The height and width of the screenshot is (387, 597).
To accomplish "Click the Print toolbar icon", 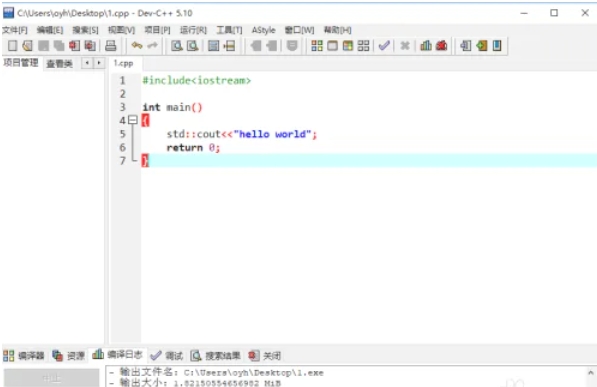I will coord(110,46).
